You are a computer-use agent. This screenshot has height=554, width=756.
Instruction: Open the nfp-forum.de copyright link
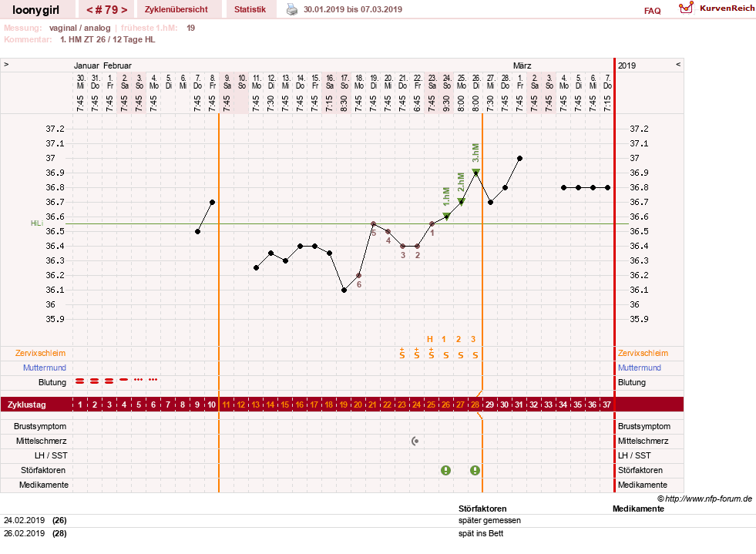coord(704,499)
